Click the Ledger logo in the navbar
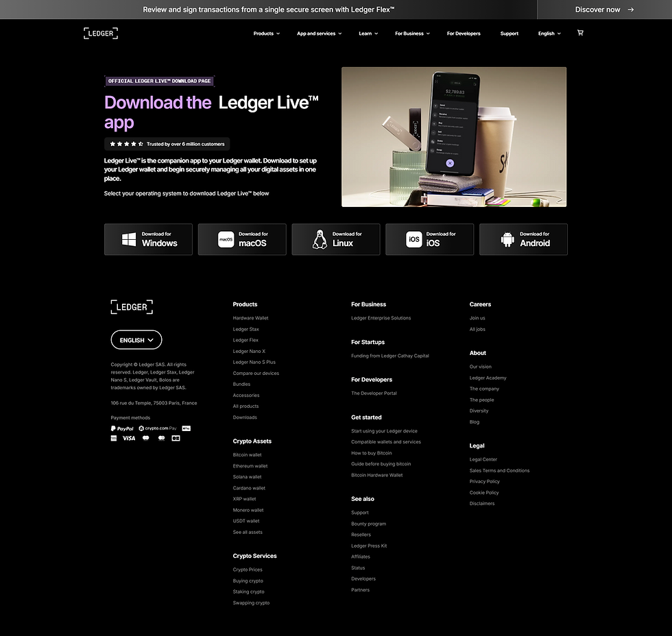 click(x=100, y=32)
